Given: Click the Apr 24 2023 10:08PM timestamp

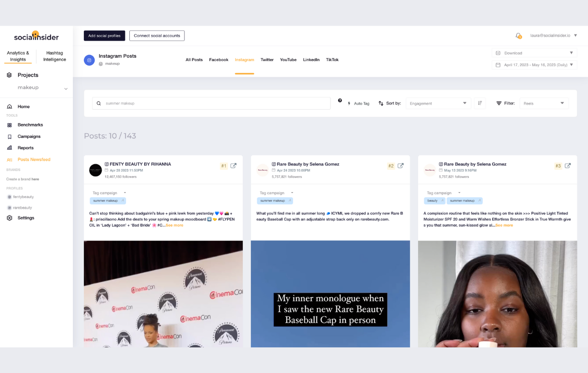Looking at the screenshot, I should point(294,171).
